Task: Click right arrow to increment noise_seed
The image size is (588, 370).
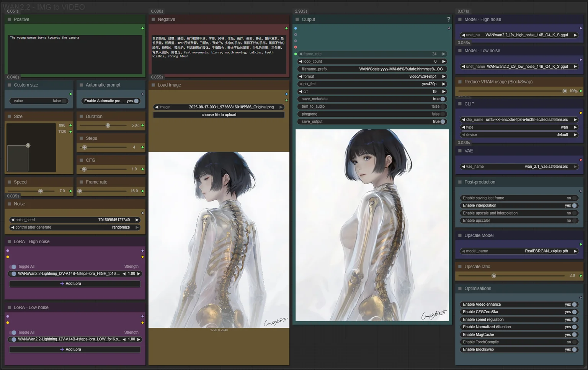Action: [137, 220]
